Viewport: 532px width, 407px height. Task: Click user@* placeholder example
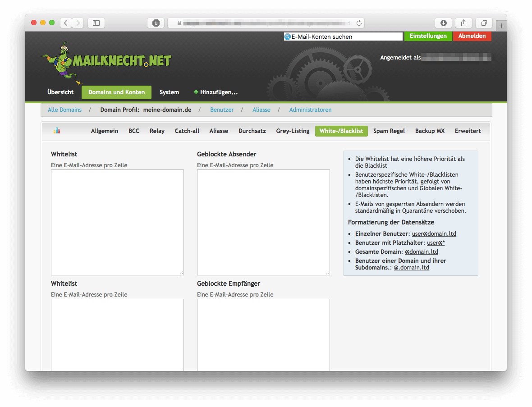point(436,243)
